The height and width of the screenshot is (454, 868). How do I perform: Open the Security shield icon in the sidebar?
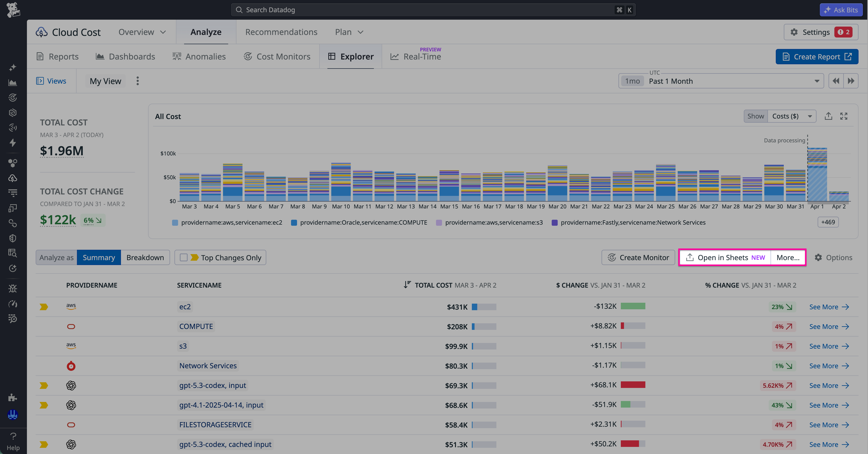point(13,238)
